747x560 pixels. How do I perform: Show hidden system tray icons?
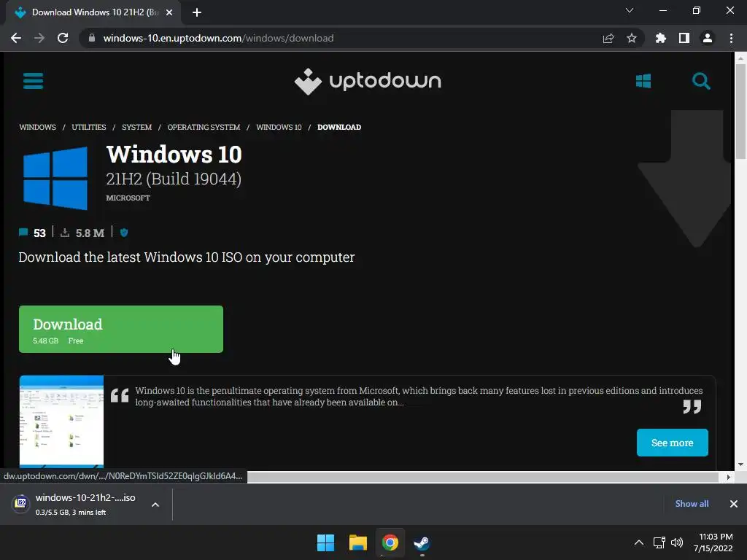pyautogui.click(x=639, y=542)
